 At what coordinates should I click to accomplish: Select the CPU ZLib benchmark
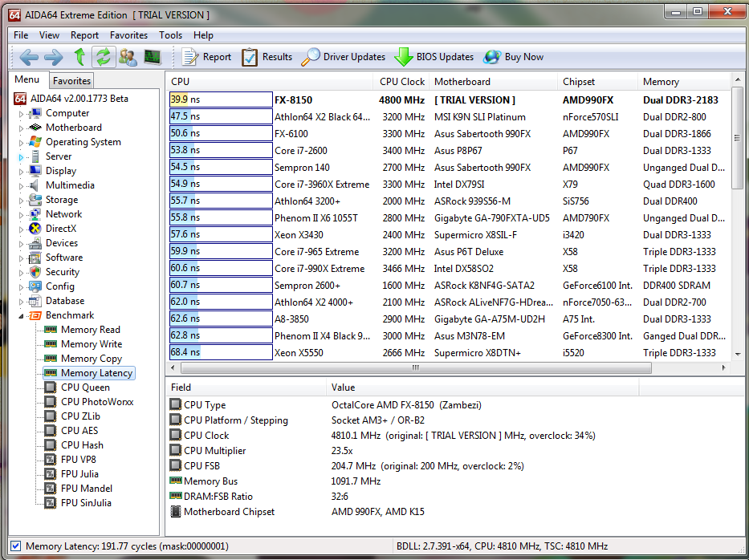[80, 416]
